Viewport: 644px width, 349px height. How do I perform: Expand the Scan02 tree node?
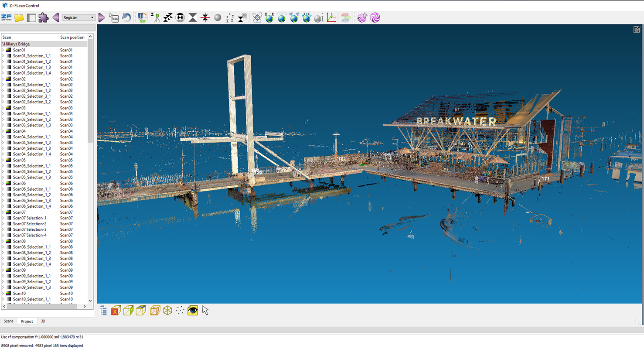pyautogui.click(x=3, y=79)
